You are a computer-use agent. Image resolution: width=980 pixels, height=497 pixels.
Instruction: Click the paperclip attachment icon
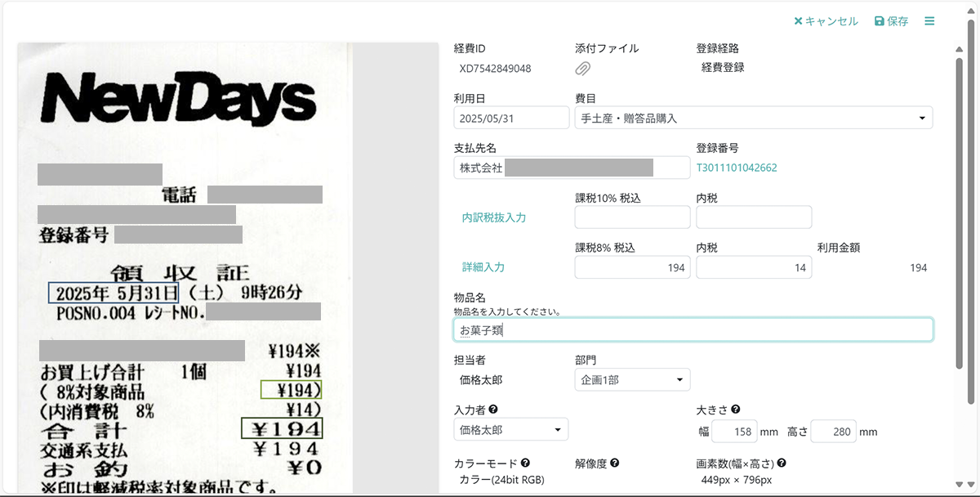583,69
